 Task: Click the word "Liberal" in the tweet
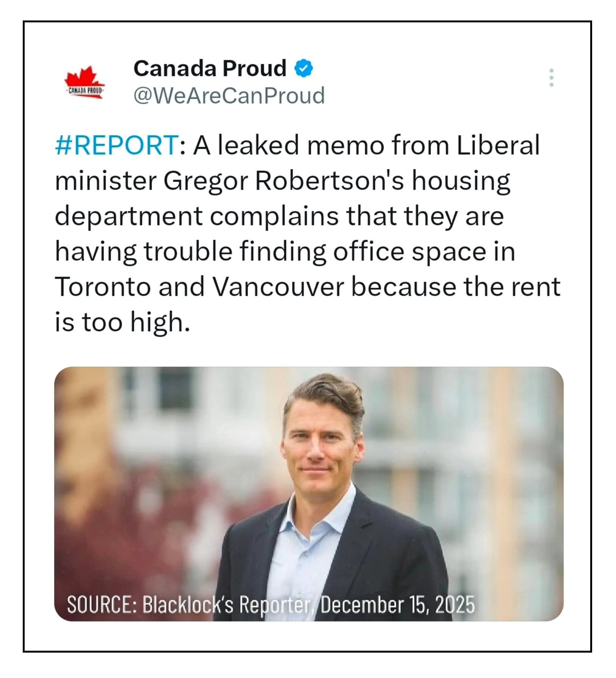coord(498,145)
